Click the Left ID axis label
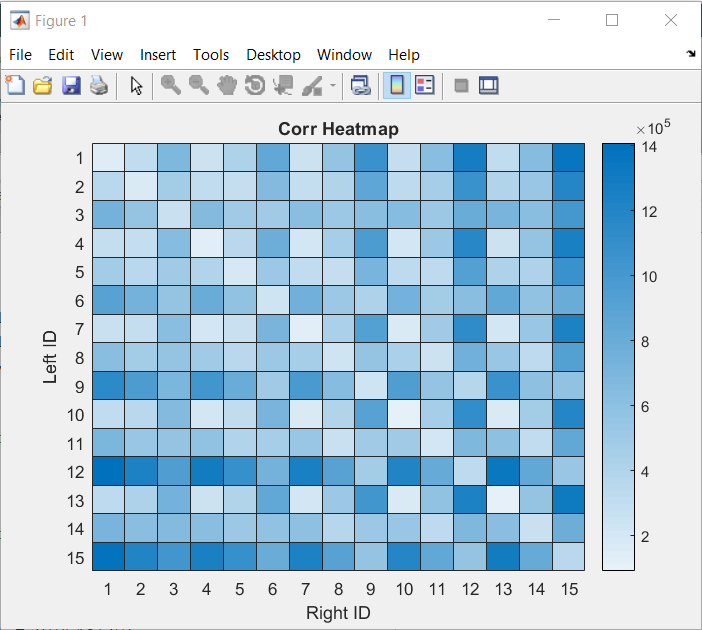Screen dimensions: 702x630 tap(50, 357)
